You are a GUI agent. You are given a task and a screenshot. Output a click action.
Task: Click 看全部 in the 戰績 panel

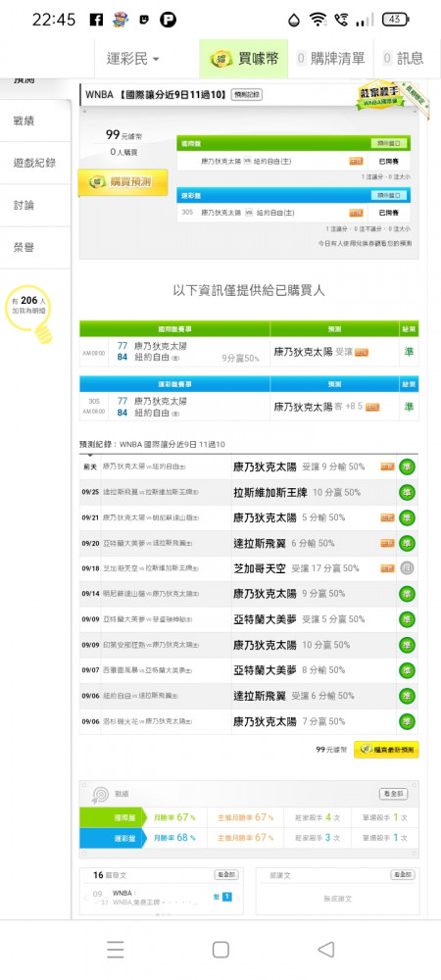(x=394, y=794)
